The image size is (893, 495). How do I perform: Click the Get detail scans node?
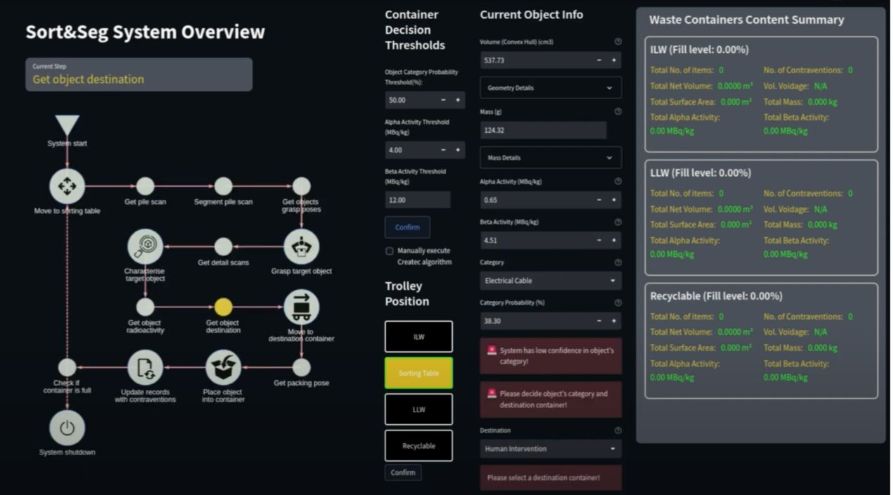(223, 247)
